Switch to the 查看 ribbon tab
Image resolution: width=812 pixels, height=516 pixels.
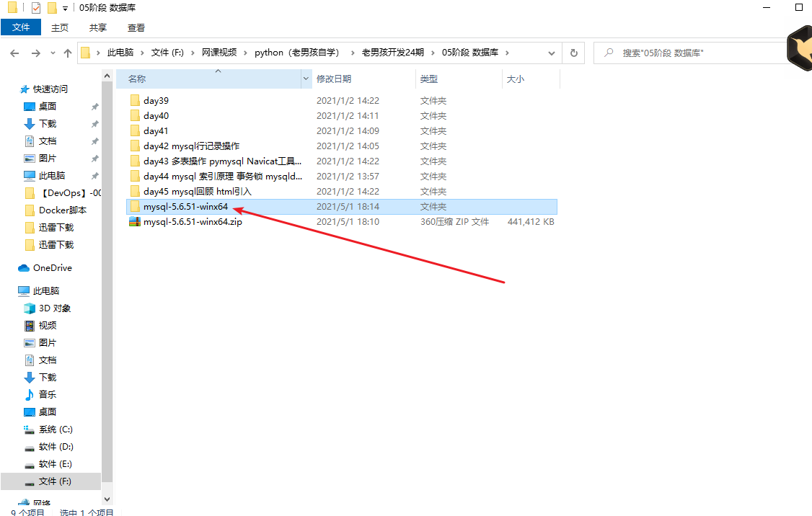click(136, 27)
